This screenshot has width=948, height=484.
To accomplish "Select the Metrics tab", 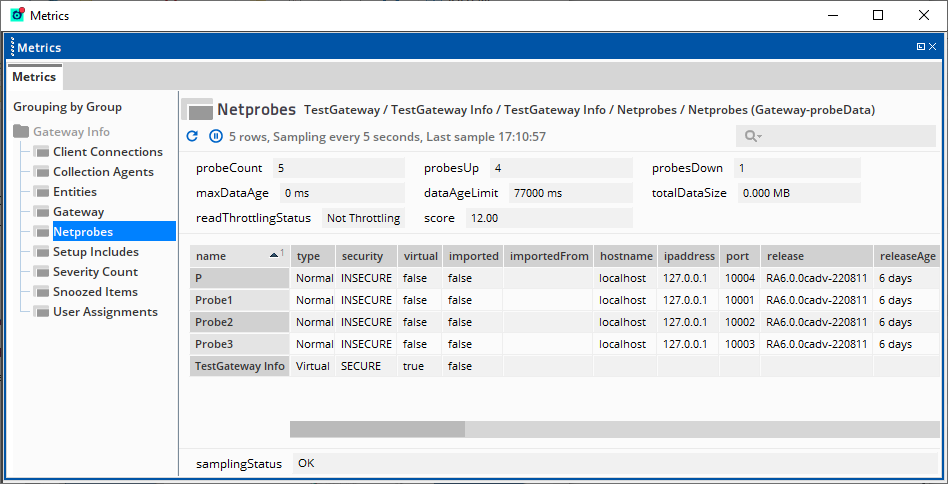I will (x=34, y=77).
